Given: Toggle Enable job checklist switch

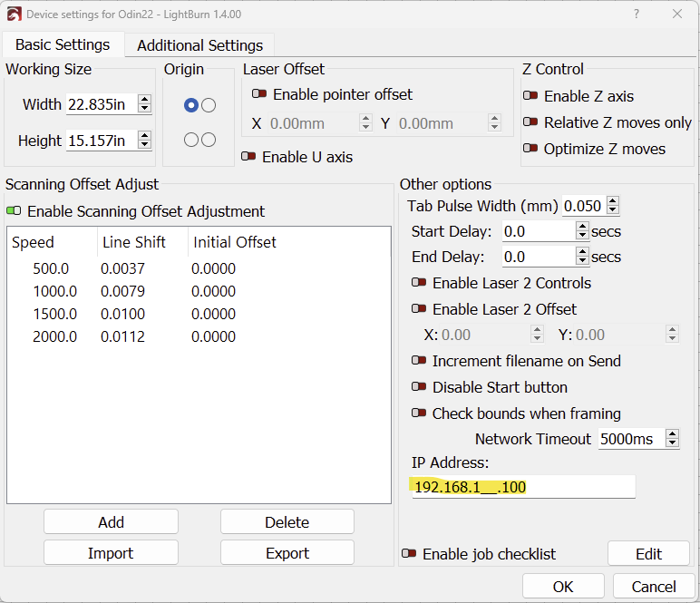Looking at the screenshot, I should point(409,554).
